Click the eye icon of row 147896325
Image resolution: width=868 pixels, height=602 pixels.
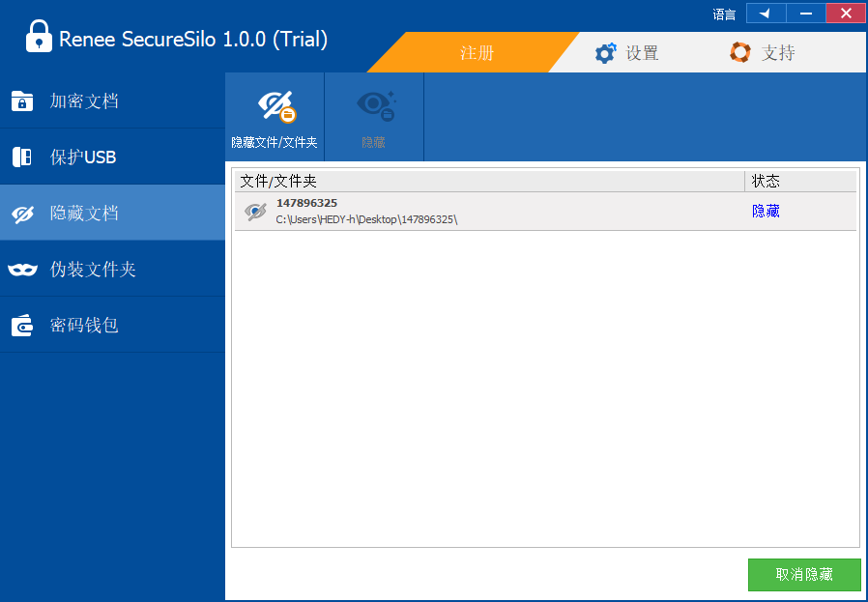(x=255, y=212)
